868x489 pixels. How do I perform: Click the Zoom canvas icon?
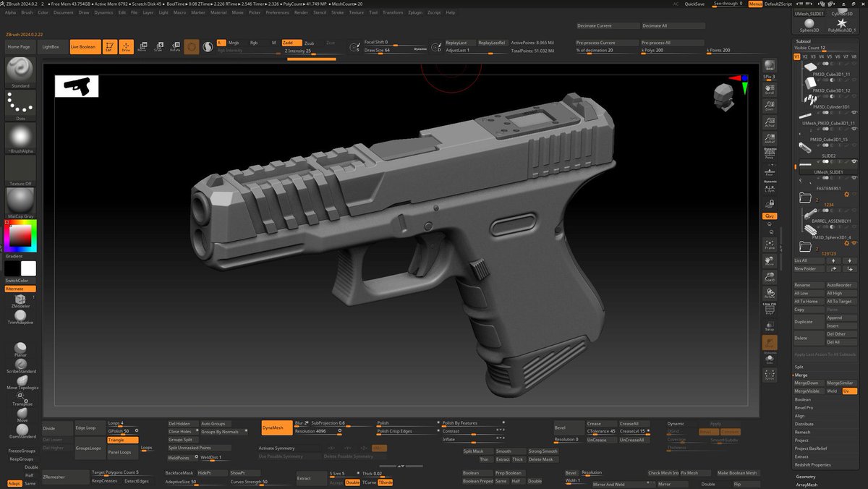(770, 106)
